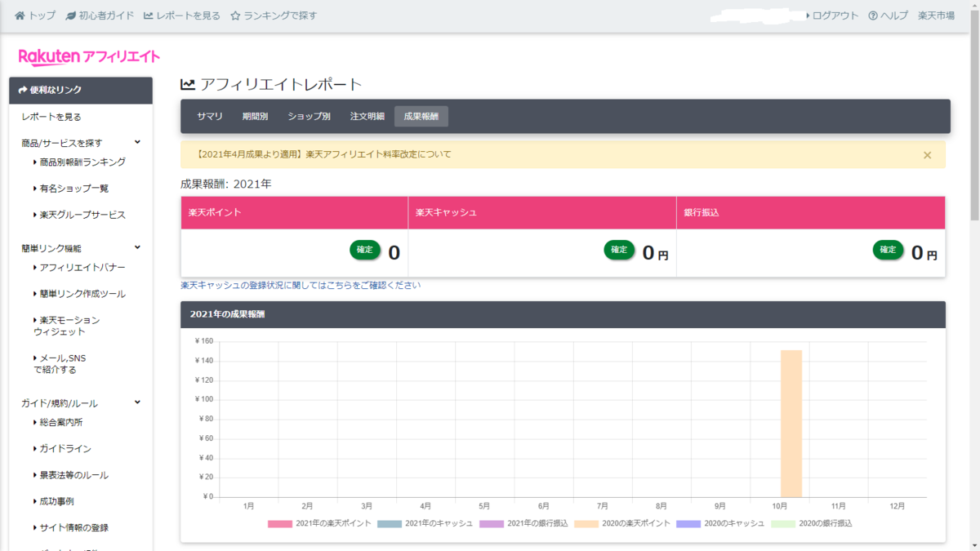This screenshot has width=980, height=551.
Task: Open the ヘルプ link
Action: click(x=893, y=16)
